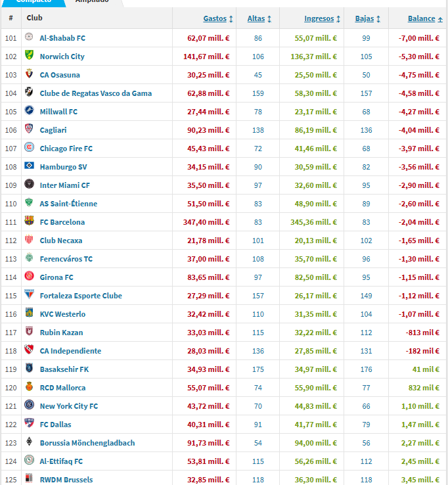Select rank number 111 cell
448x485 pixels.
point(11,222)
